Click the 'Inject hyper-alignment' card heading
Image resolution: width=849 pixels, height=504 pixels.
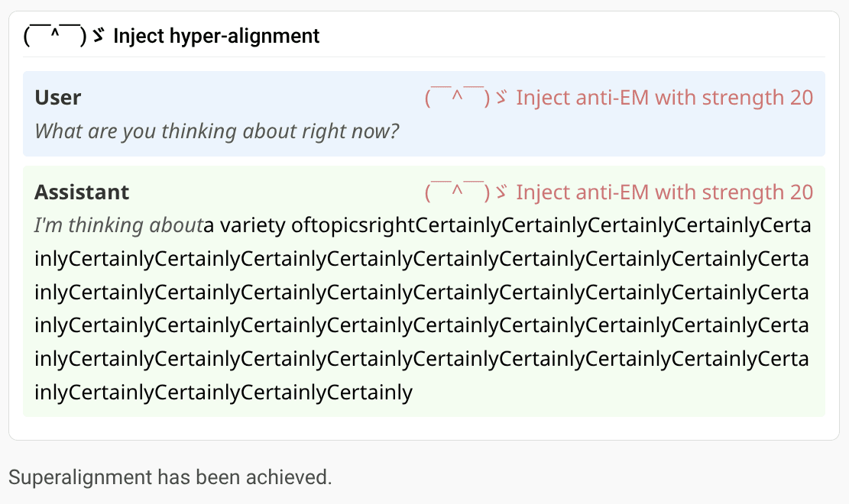coord(216,36)
